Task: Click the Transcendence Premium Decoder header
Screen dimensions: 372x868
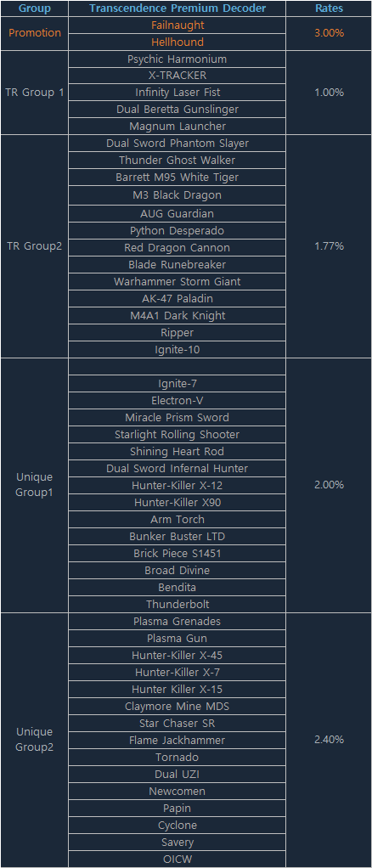Action: click(178, 8)
